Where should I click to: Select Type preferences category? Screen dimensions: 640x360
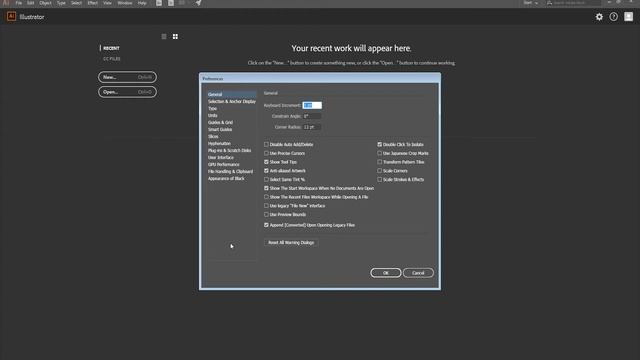click(x=212, y=109)
